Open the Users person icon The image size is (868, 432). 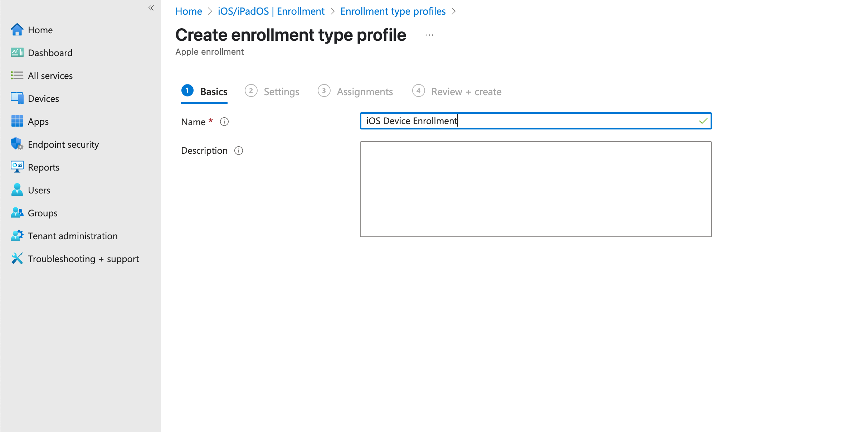(17, 190)
